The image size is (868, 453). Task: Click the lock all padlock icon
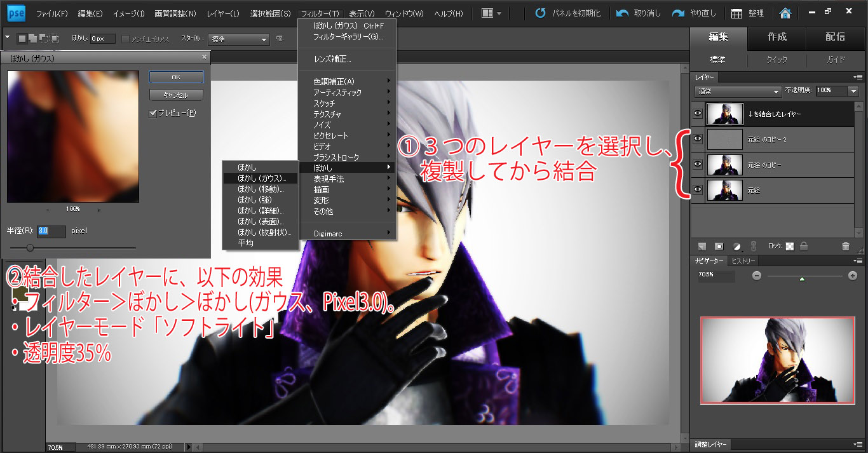pyautogui.click(x=804, y=246)
